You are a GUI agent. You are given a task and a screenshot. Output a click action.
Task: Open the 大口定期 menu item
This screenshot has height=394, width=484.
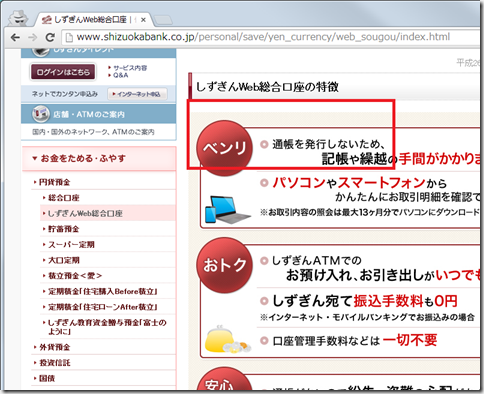(64, 260)
